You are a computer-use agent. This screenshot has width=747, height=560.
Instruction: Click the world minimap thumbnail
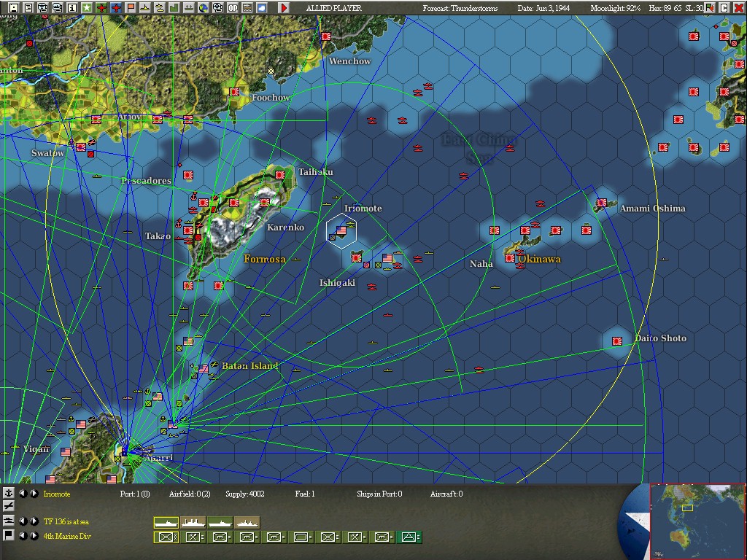coord(697,521)
